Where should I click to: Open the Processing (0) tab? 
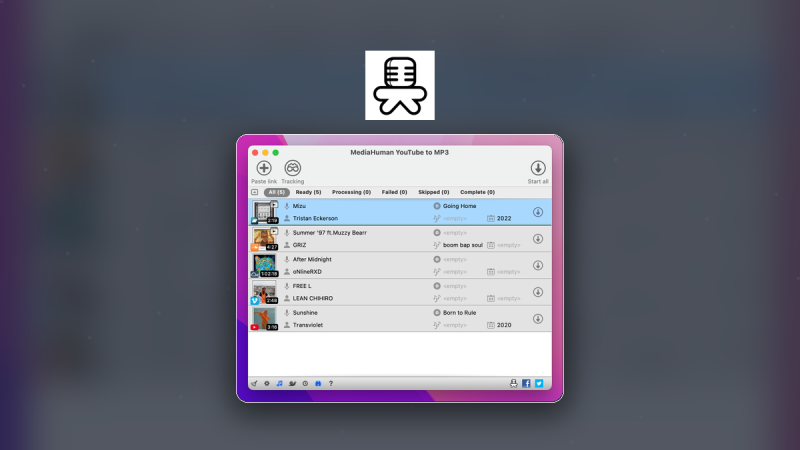(x=351, y=192)
